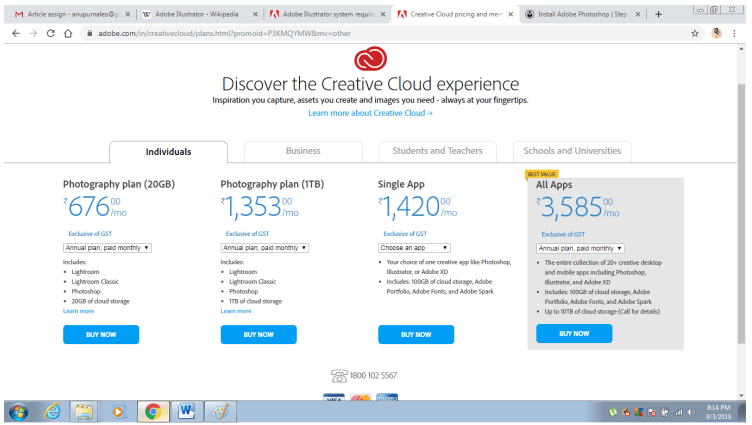Click the Creative Cloud logo
Image resolution: width=752 pixels, height=425 pixels.
coord(370,59)
